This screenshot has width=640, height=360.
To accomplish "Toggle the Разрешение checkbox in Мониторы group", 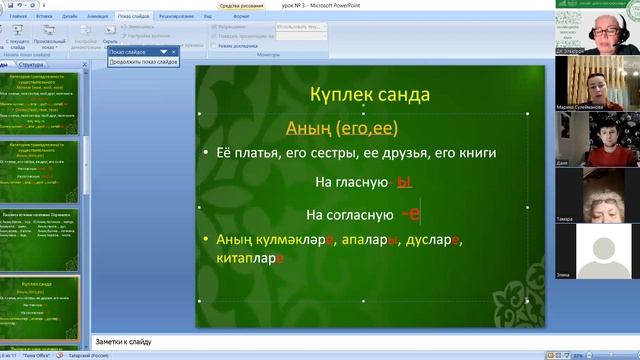I will pyautogui.click(x=213, y=27).
